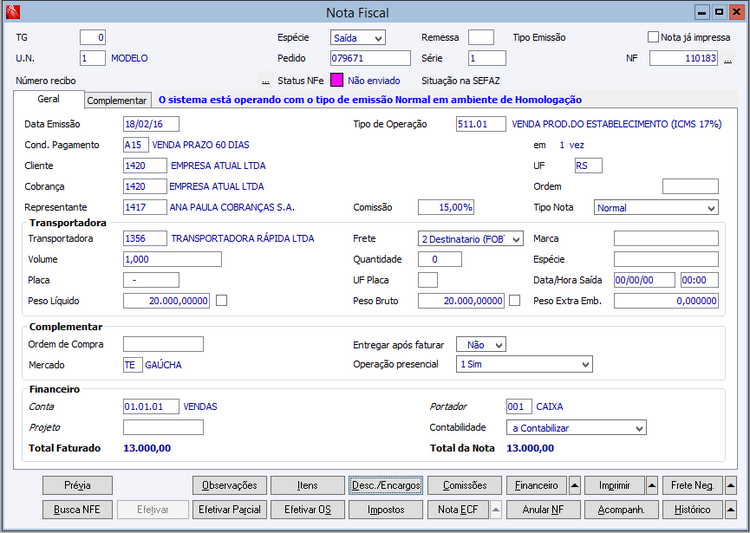
Task: Click the Desc./Encargos button
Action: tap(386, 485)
